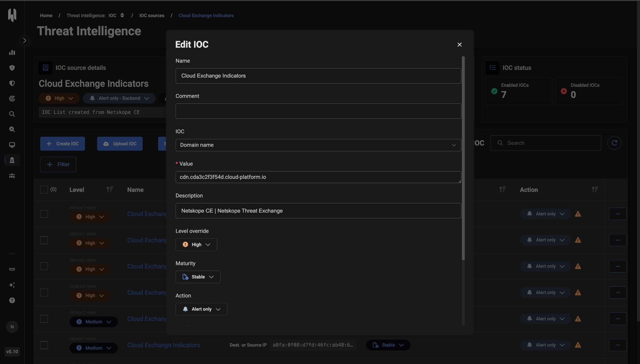Screen dimensions: 640x364
Task: Close the Edit IOC dialog
Action: click(x=459, y=45)
